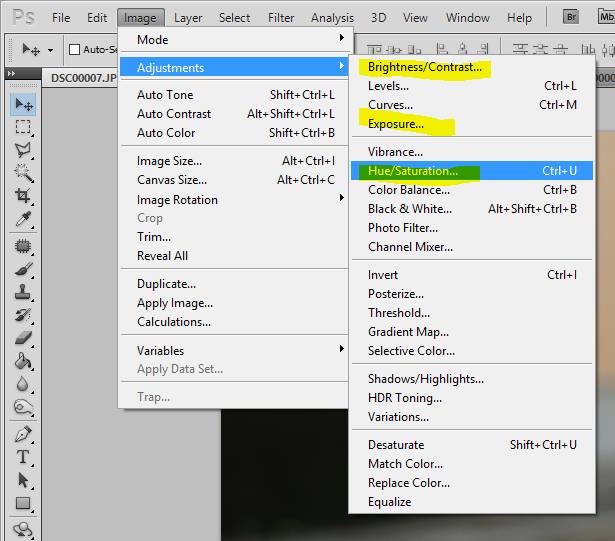Open the Brightness/Contrast adjustment
Screen dimensions: 615x541
424,67
